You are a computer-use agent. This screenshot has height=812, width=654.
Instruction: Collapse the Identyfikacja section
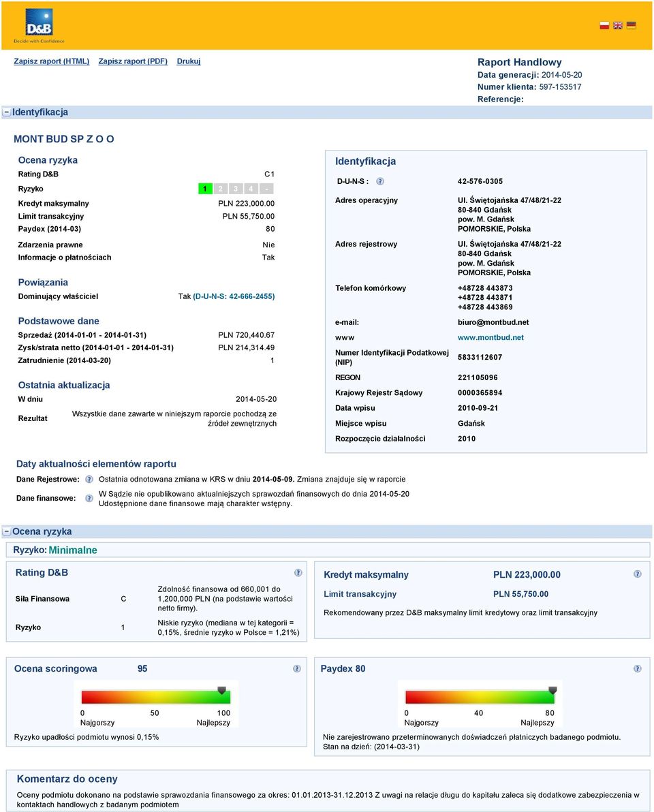pos(7,112)
